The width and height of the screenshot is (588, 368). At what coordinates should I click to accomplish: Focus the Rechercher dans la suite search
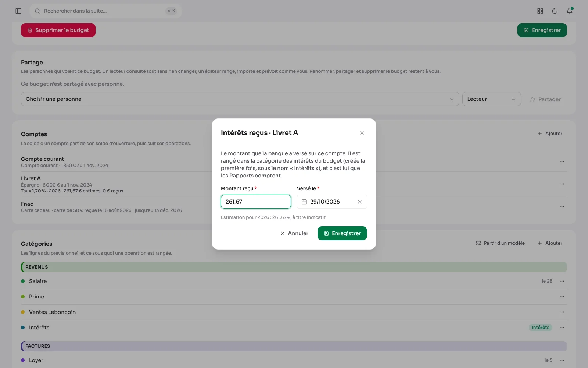106,11
